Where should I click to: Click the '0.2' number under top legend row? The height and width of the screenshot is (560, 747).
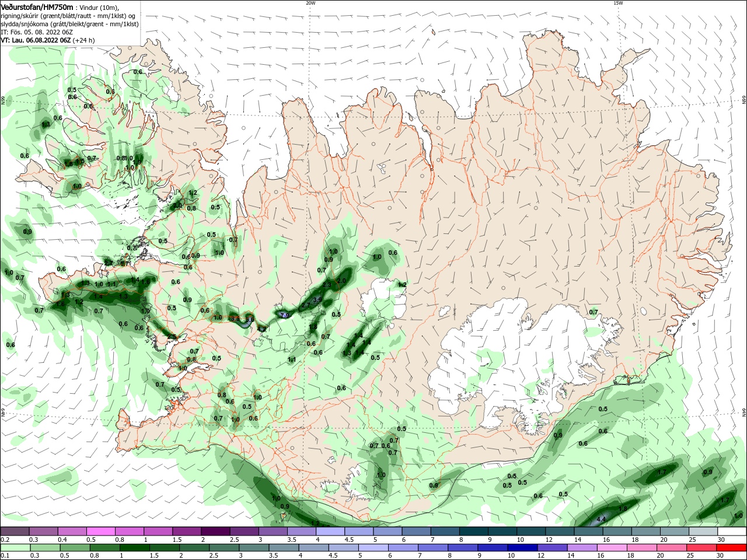point(5,540)
